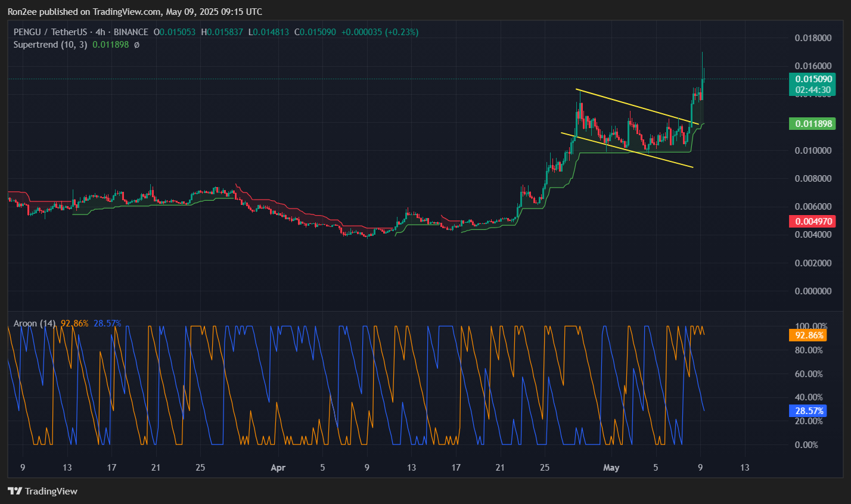Image resolution: width=851 pixels, height=504 pixels.
Task: Click the change value +0.000035 (+0.23%)
Action: (x=380, y=32)
